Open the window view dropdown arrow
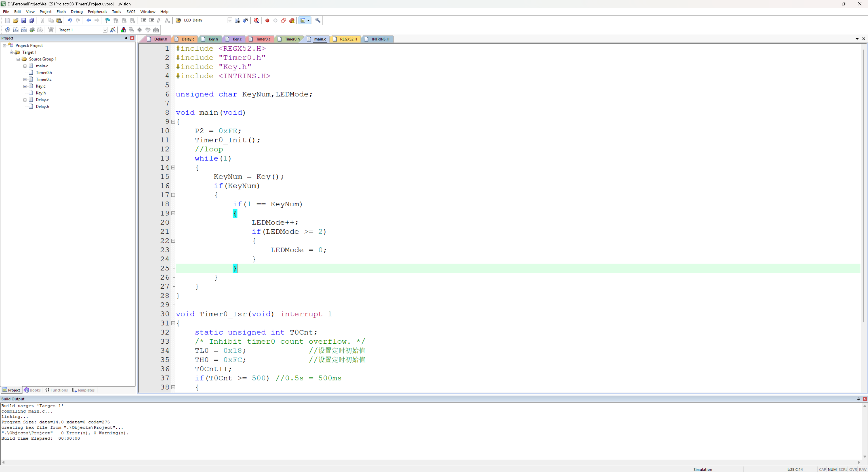868x472 pixels. tap(308, 20)
